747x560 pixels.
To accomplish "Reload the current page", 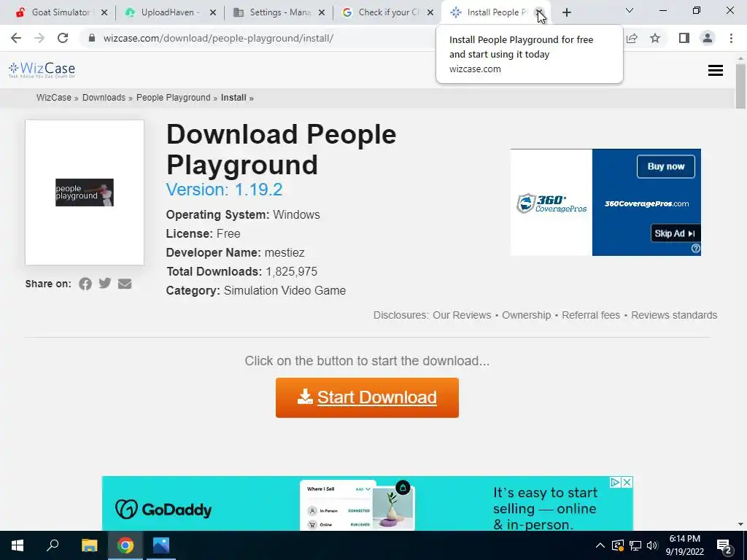I will pyautogui.click(x=63, y=38).
